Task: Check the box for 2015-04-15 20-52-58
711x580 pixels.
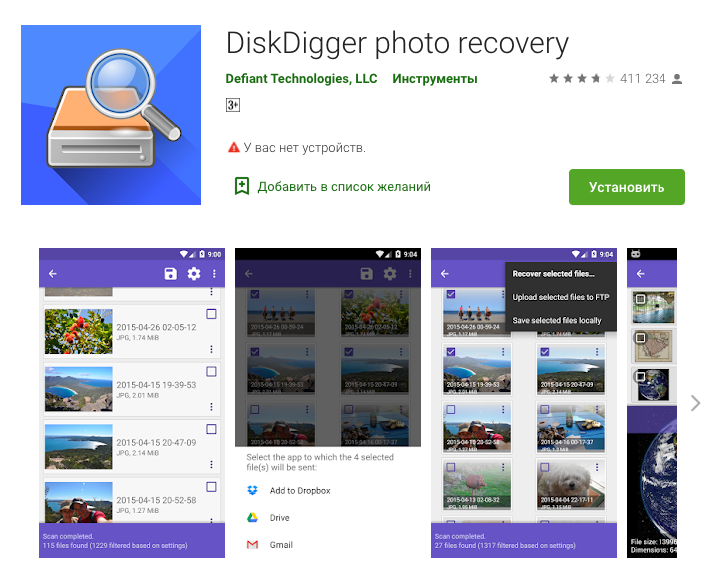Action: pos(211,487)
